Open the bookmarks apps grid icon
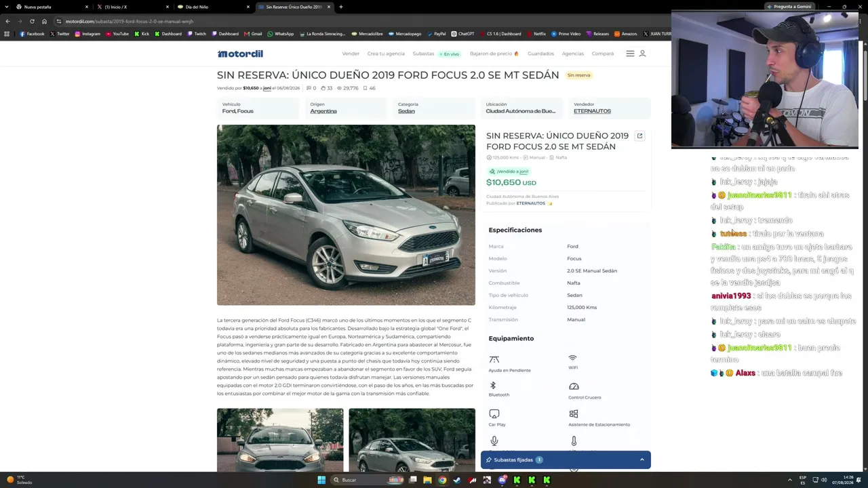 tap(7, 34)
